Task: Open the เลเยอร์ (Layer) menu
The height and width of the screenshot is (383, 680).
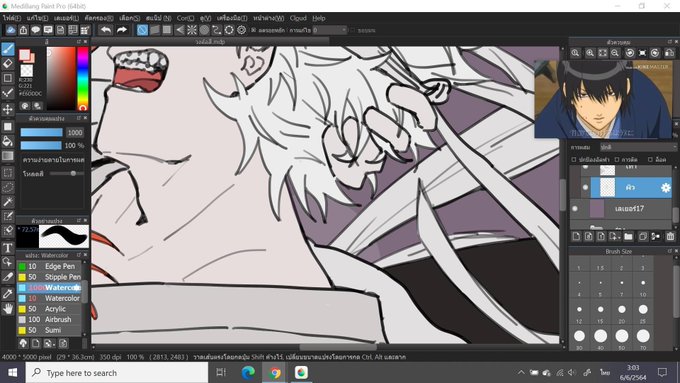Action: pyautogui.click(x=66, y=18)
